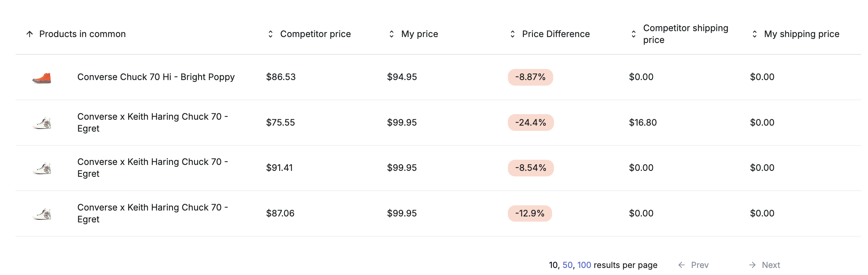Show 50 results per page
The height and width of the screenshot is (275, 868).
point(568,265)
